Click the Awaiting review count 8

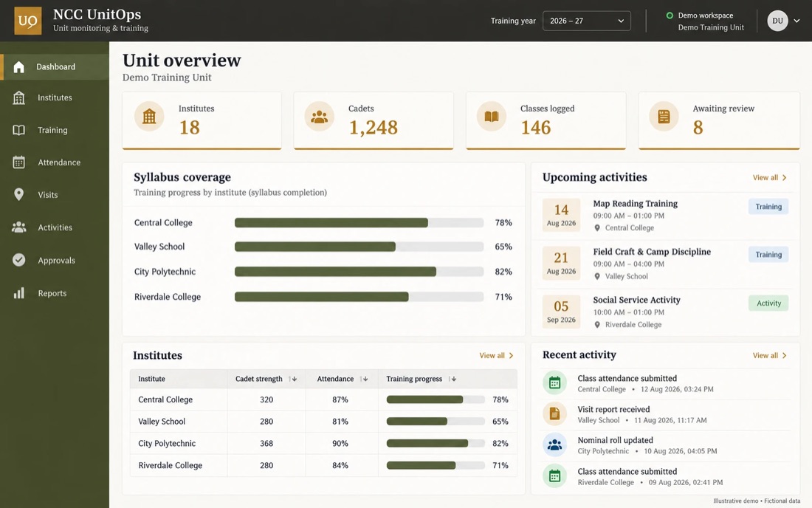(698, 128)
